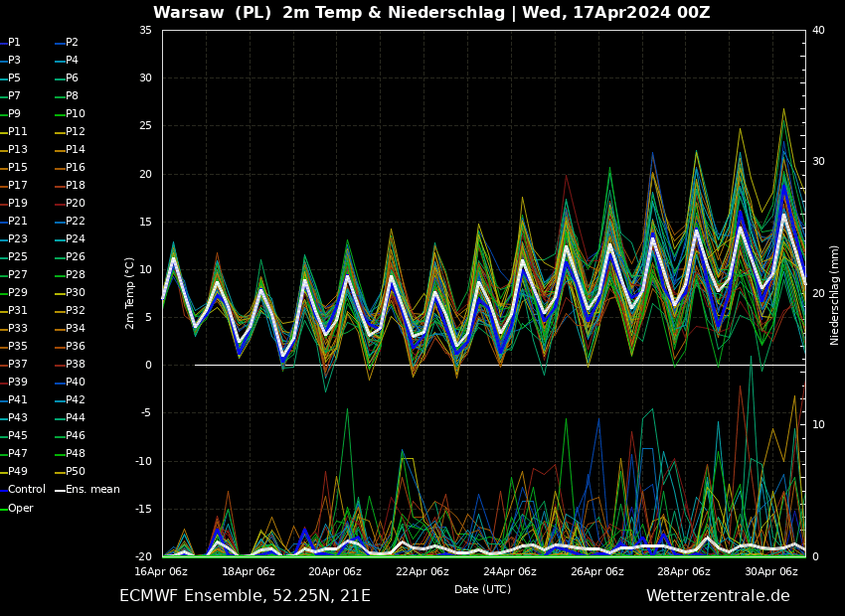Click the "-15" temperature axis tick label
Screen dimensions: 845x616
143,510
